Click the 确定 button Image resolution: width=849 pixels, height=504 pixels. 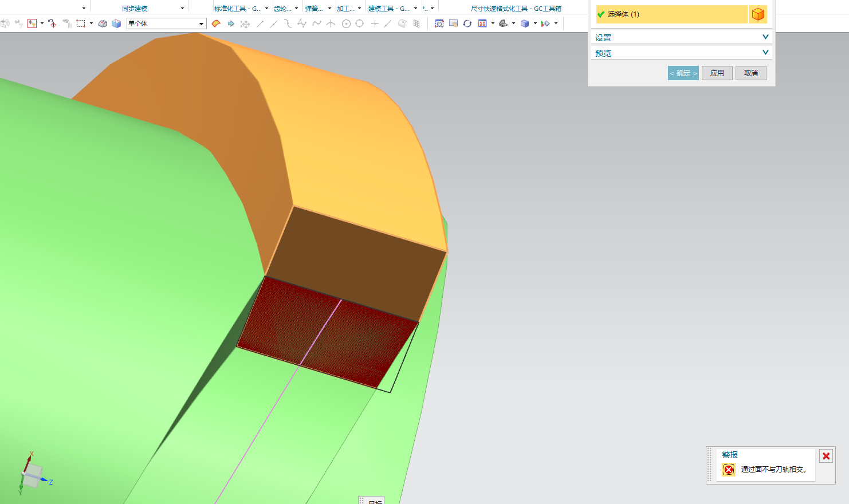(683, 73)
